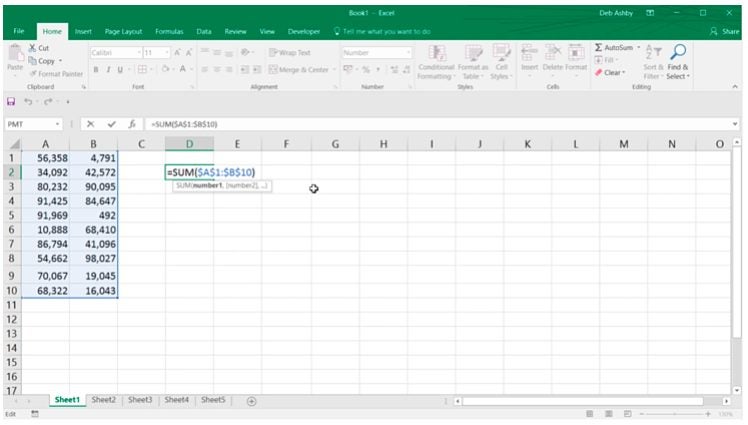Switch to the View tab
The width and height of the screenshot is (748, 425).
pyautogui.click(x=267, y=31)
